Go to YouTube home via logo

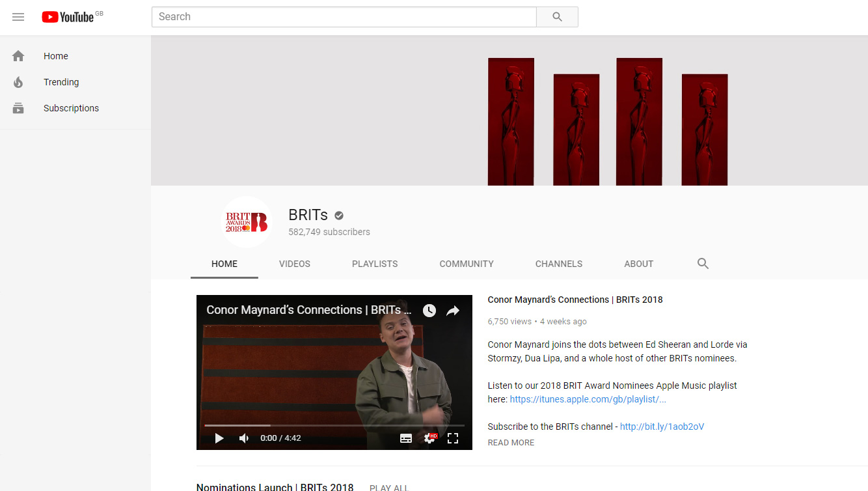68,17
